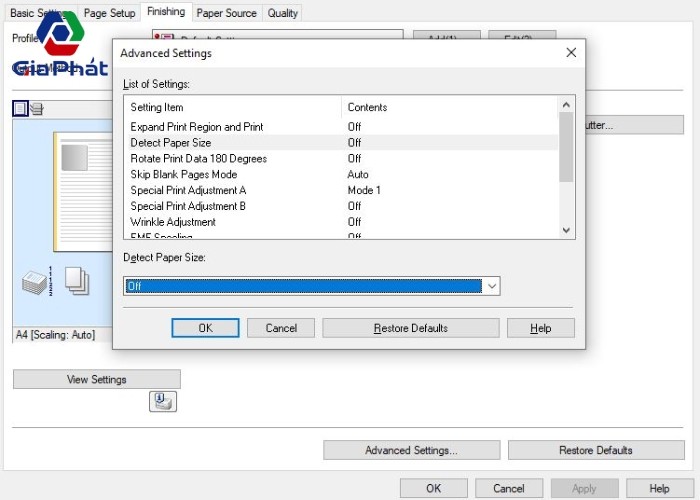Open the Quality tab
Viewport: 700px width, 500px height.
click(x=283, y=13)
